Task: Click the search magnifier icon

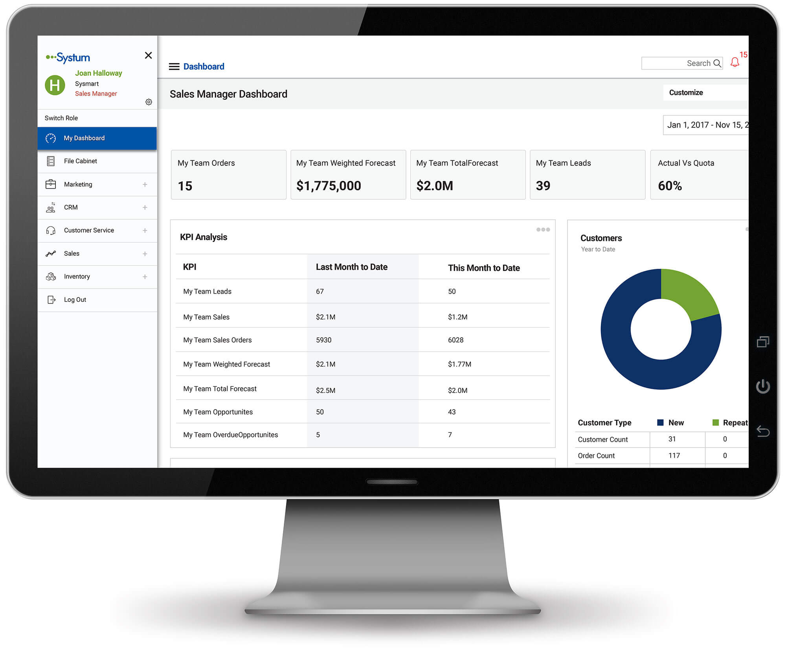Action: click(x=717, y=63)
